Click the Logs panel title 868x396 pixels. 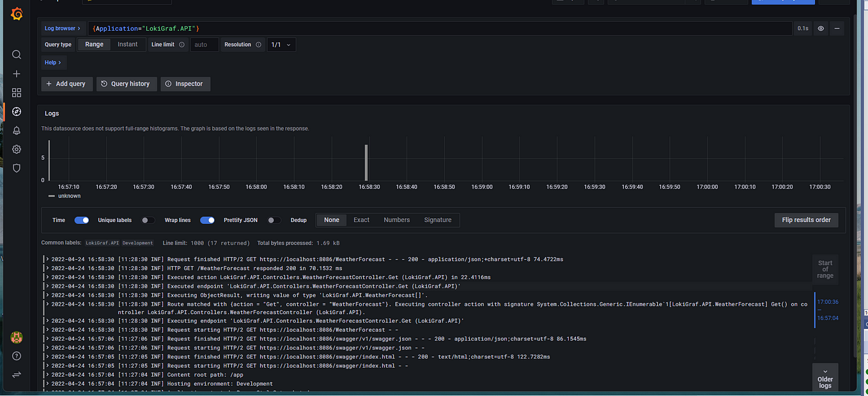(52, 113)
